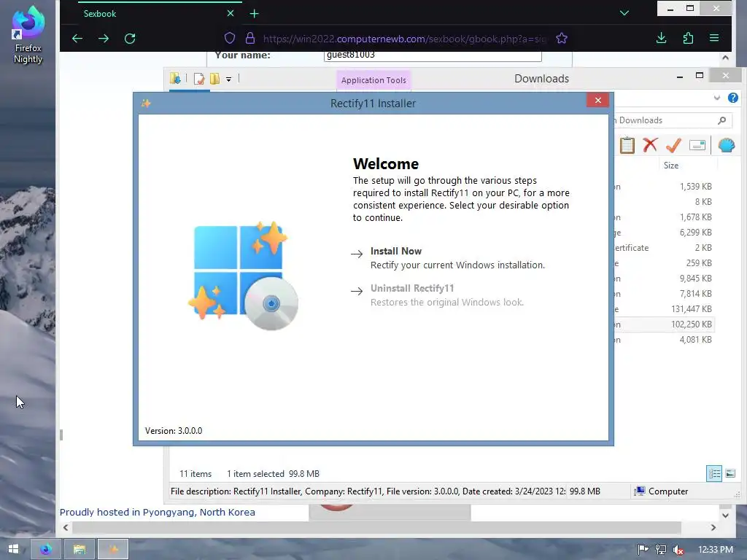Click horizontal scrollbar right arrow
Viewport: 747px width, 560px height.
coord(713,528)
